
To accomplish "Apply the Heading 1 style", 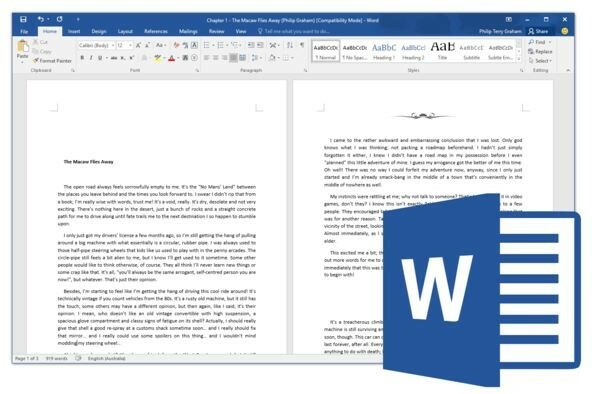I will tap(384, 51).
